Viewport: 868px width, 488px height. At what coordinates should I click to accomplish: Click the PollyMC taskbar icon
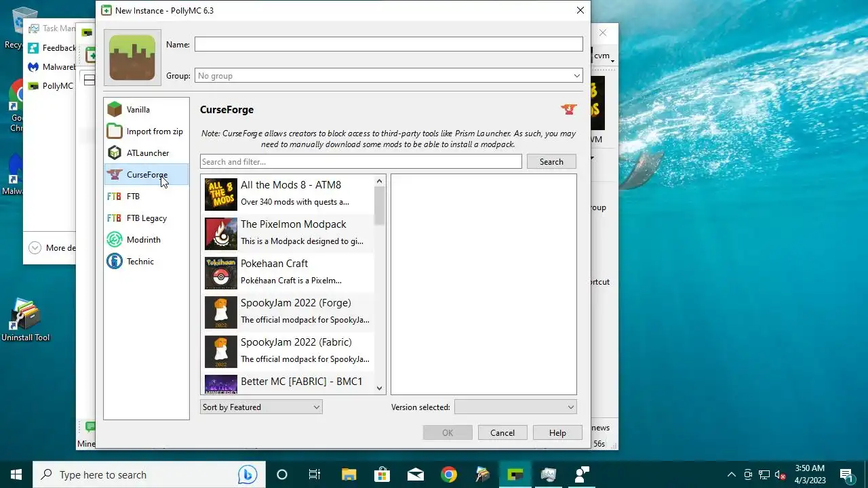point(515,474)
